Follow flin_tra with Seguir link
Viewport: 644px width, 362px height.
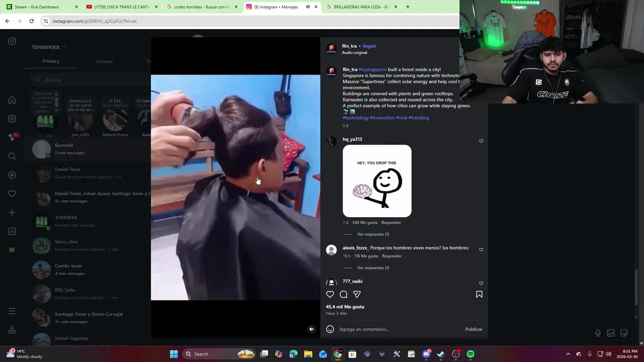(x=369, y=46)
